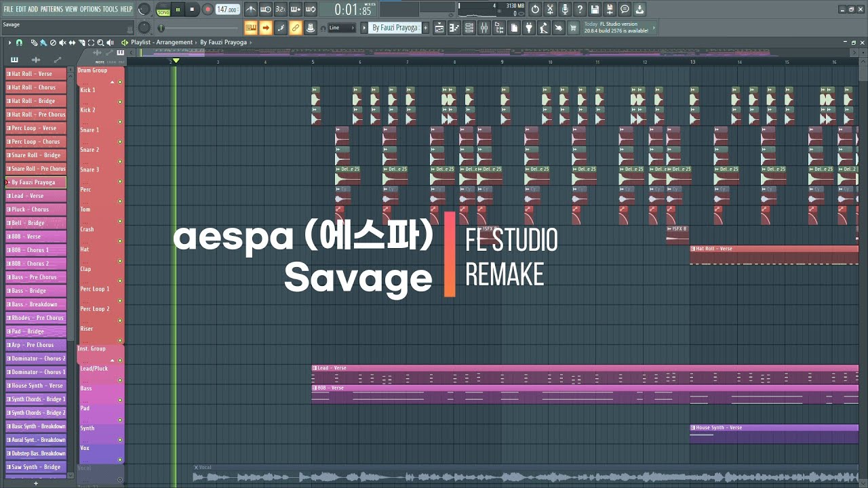868x488 pixels.
Task: Select the playlist Zoom magnifier tool
Action: [100, 43]
